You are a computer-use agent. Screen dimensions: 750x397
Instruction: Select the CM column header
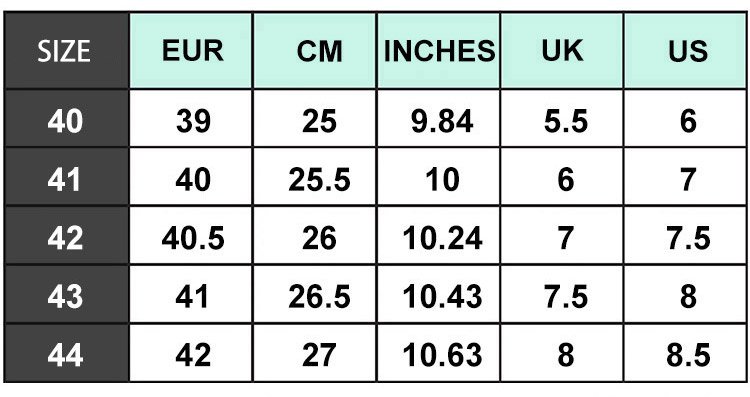315,51
